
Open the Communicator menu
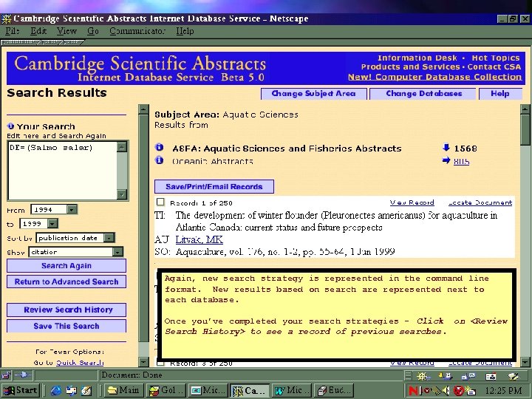[x=137, y=31]
